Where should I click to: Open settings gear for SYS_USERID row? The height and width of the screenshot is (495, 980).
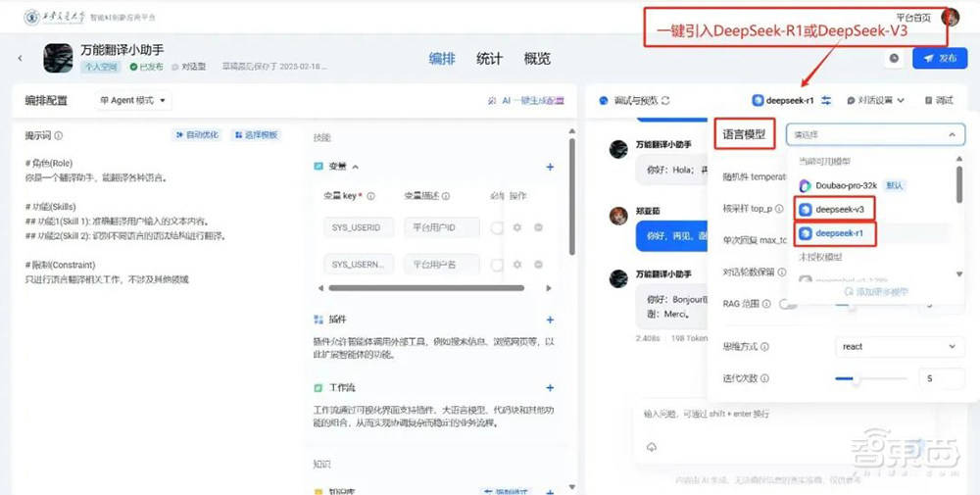[x=516, y=227]
